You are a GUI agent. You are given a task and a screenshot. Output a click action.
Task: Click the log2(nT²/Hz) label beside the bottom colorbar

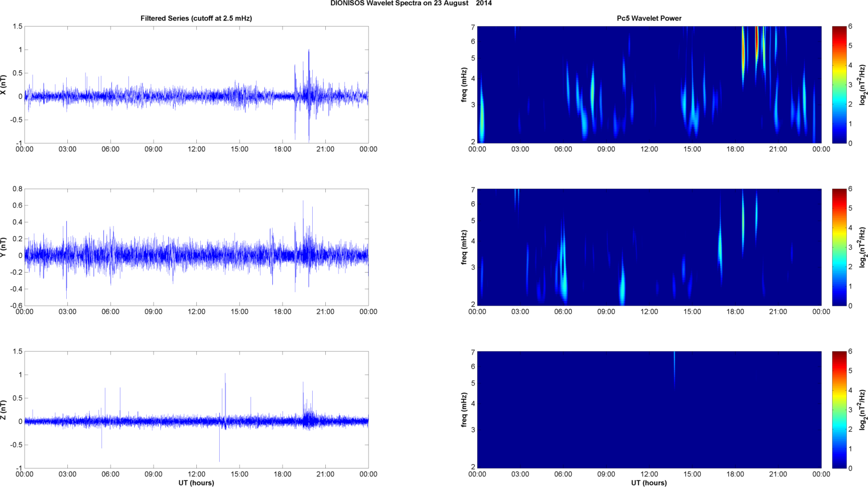[x=863, y=410]
